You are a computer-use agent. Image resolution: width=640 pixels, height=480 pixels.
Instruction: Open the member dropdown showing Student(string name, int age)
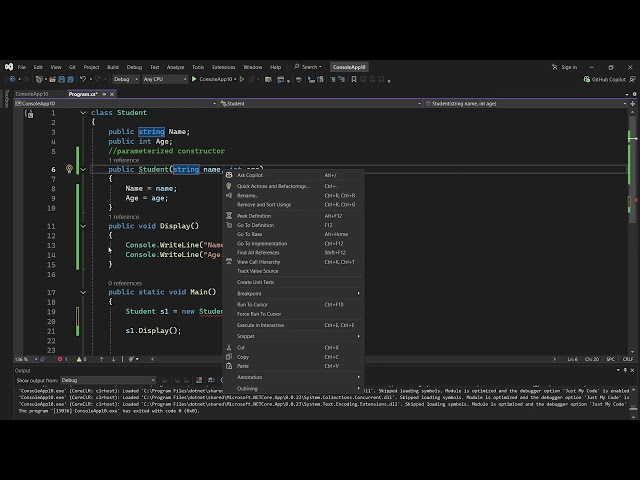(525, 104)
